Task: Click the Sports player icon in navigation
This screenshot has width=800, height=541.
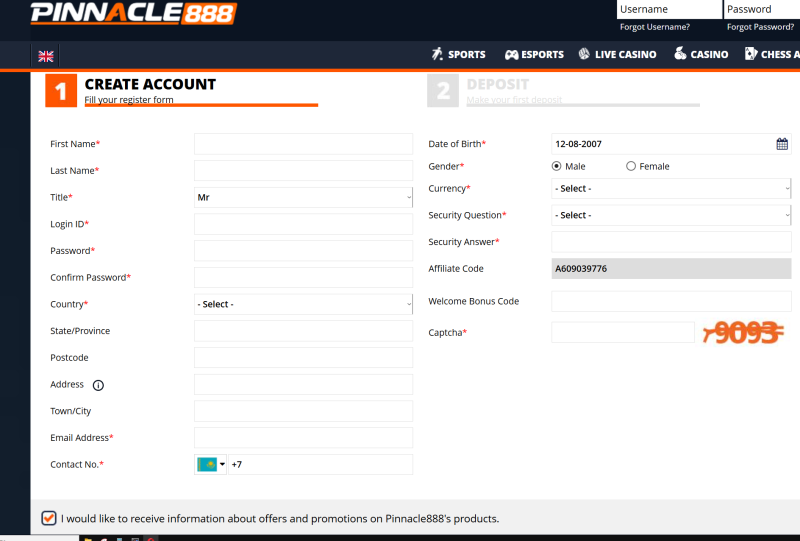Action: [437, 54]
